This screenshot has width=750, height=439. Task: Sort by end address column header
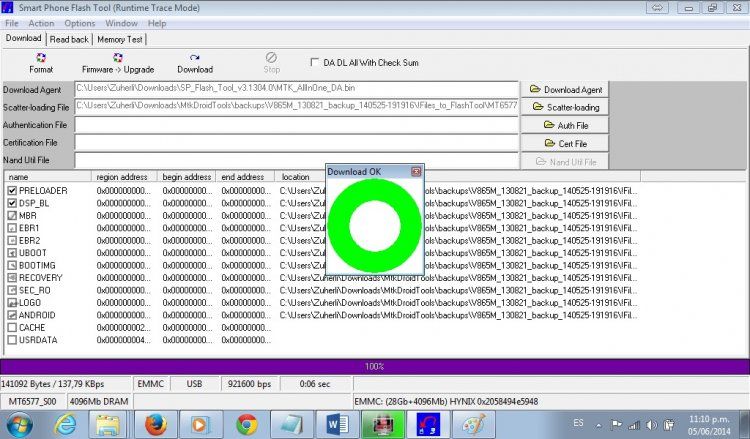pos(245,176)
